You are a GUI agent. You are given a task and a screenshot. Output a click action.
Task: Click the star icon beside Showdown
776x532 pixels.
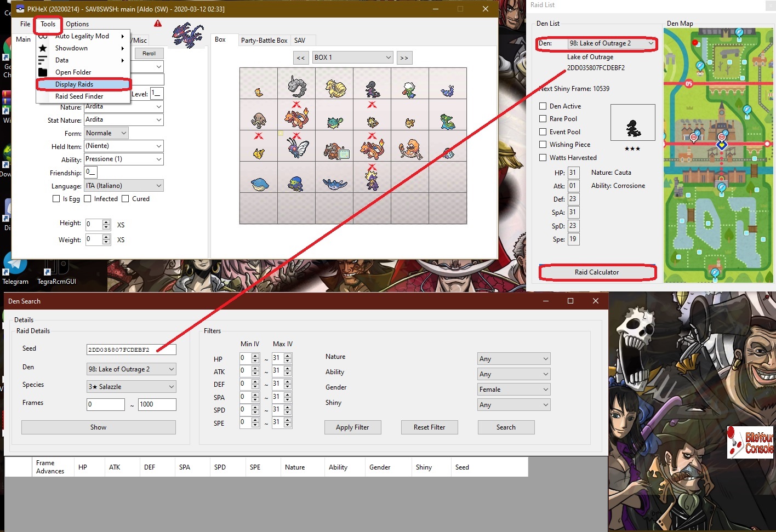43,48
